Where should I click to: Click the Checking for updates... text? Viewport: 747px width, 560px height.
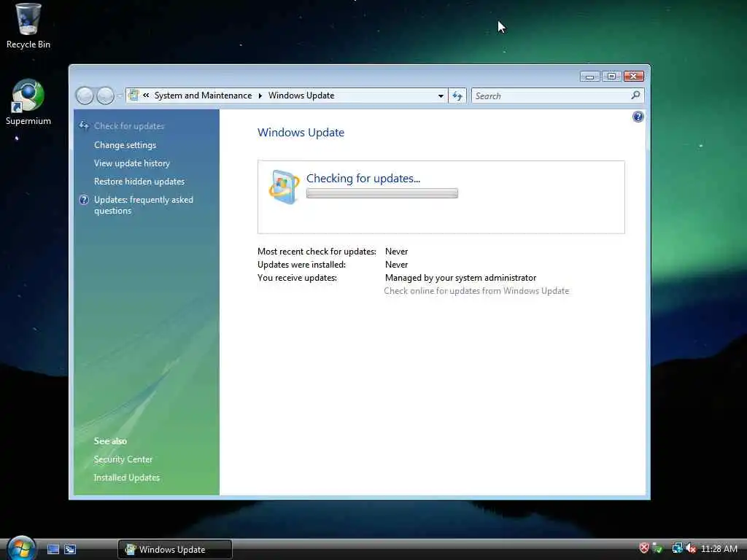[363, 178]
